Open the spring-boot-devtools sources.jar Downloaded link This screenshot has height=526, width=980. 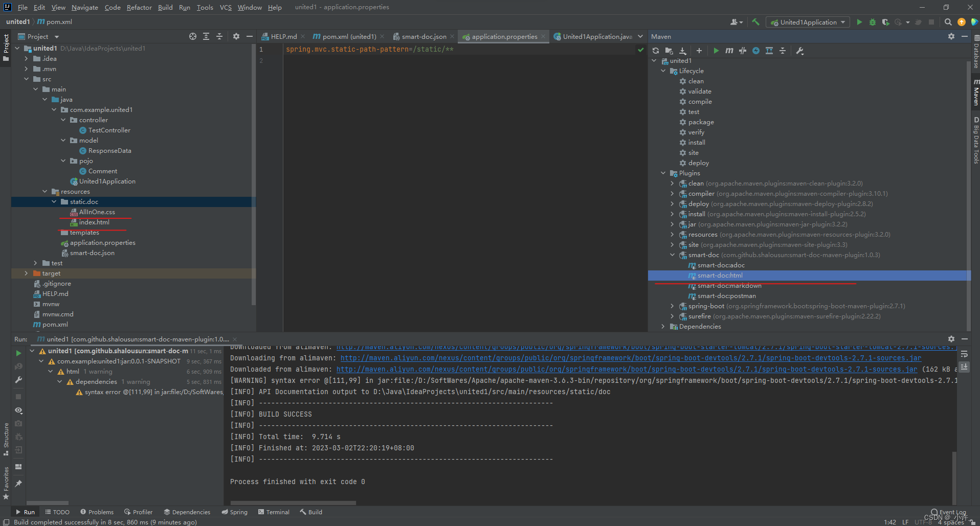(x=627, y=369)
